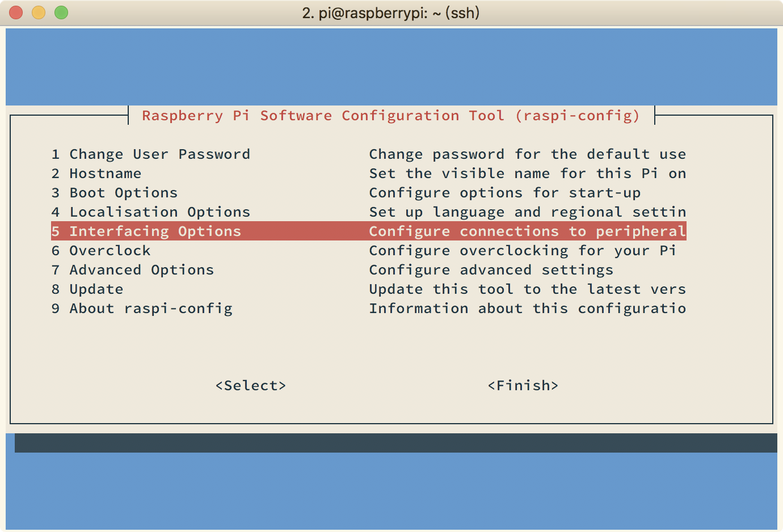The image size is (783, 532).
Task: Click the <Finish> button
Action: tap(523, 386)
